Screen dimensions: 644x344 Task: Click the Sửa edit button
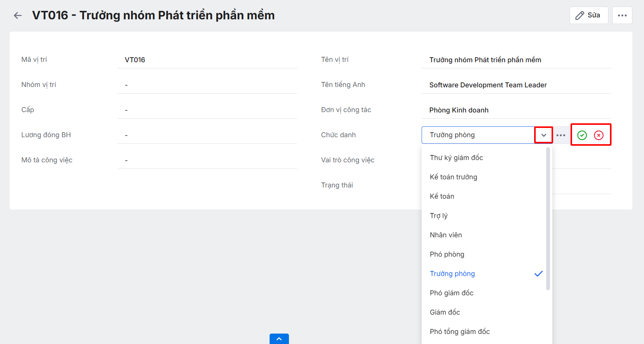coord(588,15)
